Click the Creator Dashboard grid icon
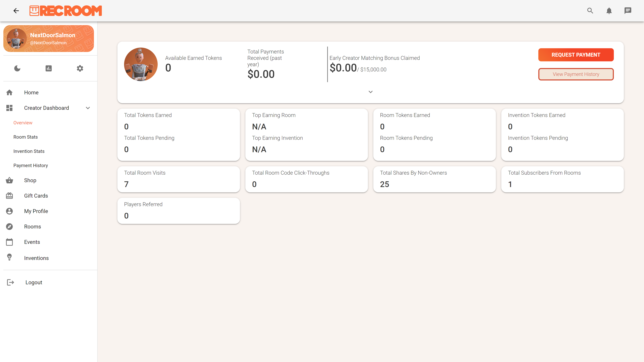This screenshot has height=362, width=644. tap(10, 108)
